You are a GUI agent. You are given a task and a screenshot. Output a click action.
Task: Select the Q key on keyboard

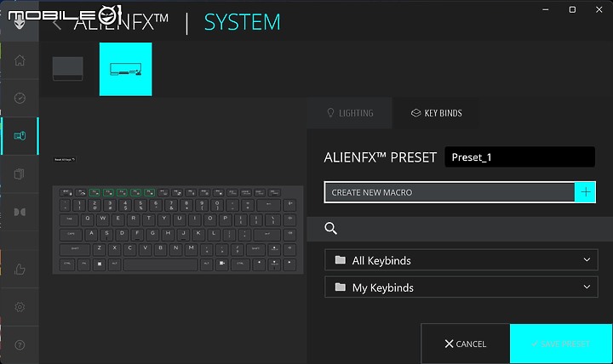(x=88, y=219)
